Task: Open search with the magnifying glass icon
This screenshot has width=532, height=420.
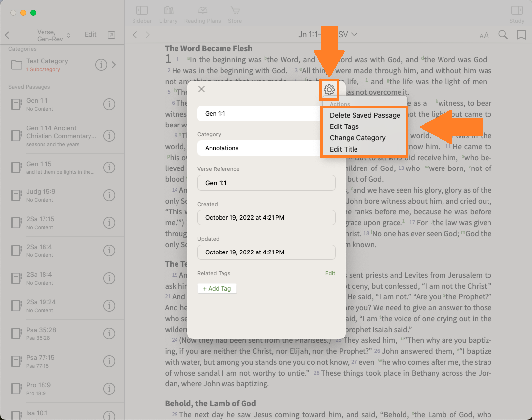Action: (503, 35)
